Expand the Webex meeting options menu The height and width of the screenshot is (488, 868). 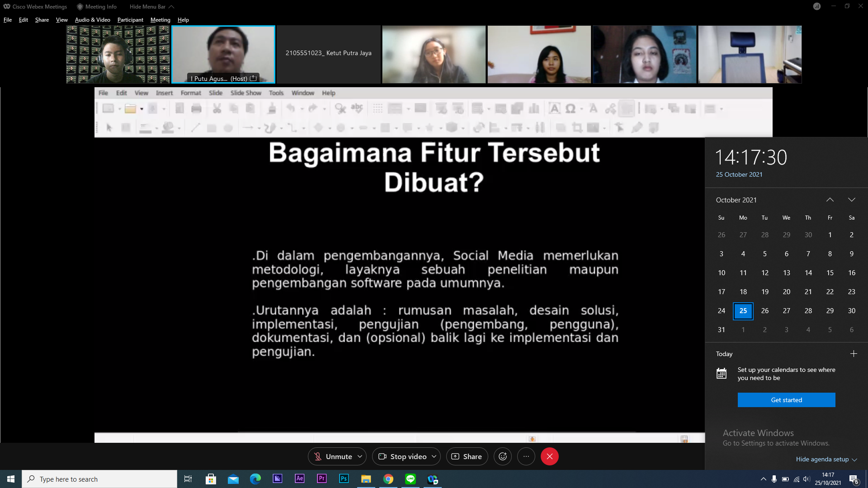(x=526, y=456)
